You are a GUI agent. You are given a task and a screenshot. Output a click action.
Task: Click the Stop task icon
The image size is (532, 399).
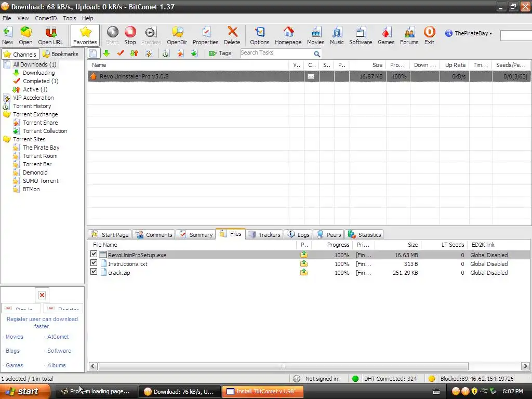click(x=130, y=35)
